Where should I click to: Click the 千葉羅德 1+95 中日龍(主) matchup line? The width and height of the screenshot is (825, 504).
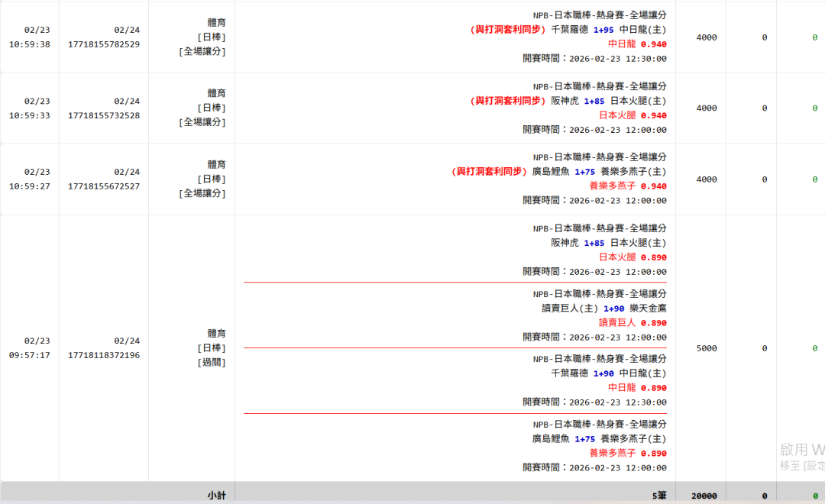(x=608, y=30)
